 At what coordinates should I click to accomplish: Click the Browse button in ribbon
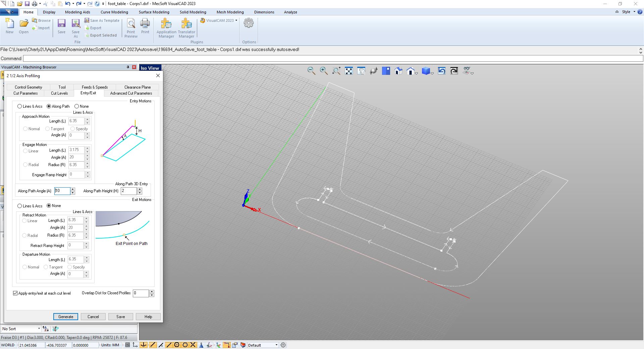(x=41, y=20)
